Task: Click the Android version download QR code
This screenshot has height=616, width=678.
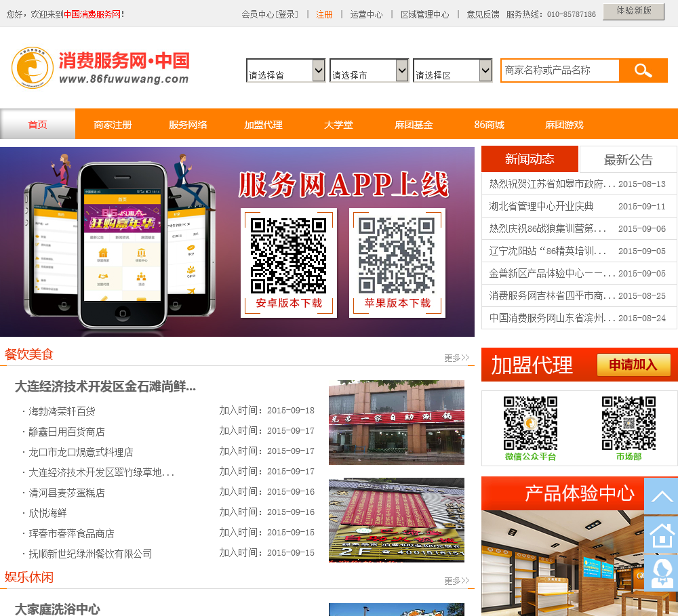Action: click(288, 256)
